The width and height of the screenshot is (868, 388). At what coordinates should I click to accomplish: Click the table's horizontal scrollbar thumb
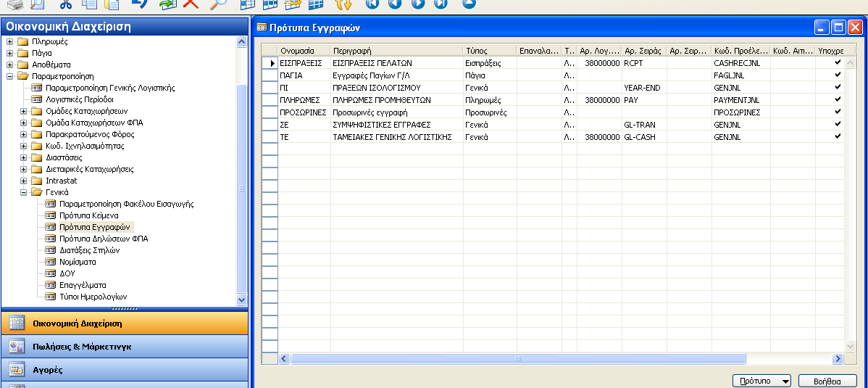click(x=518, y=359)
